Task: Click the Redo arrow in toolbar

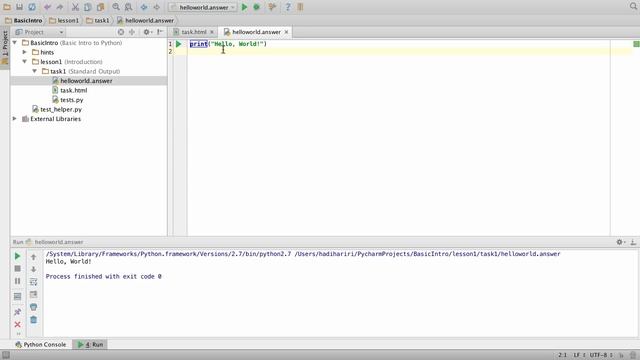Action: 60,7
